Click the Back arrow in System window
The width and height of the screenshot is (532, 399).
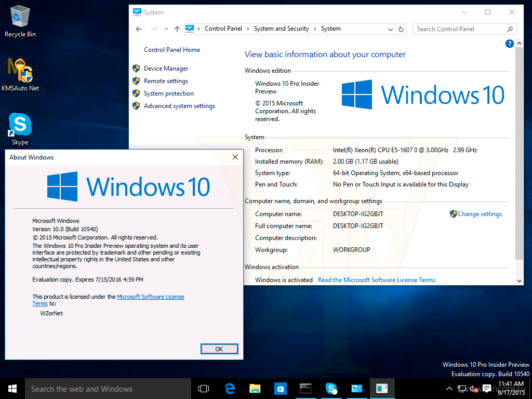pos(139,29)
